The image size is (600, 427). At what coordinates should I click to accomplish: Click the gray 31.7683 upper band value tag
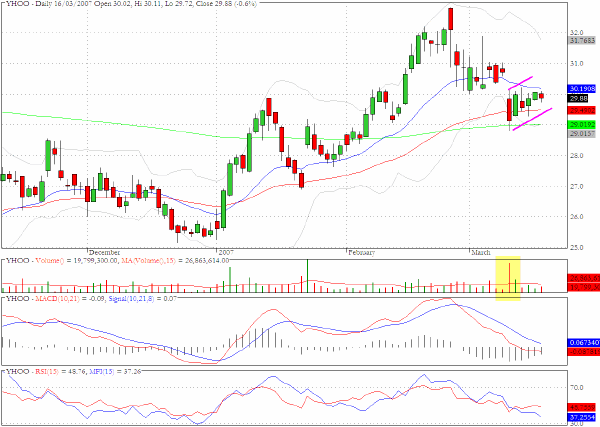(x=582, y=40)
